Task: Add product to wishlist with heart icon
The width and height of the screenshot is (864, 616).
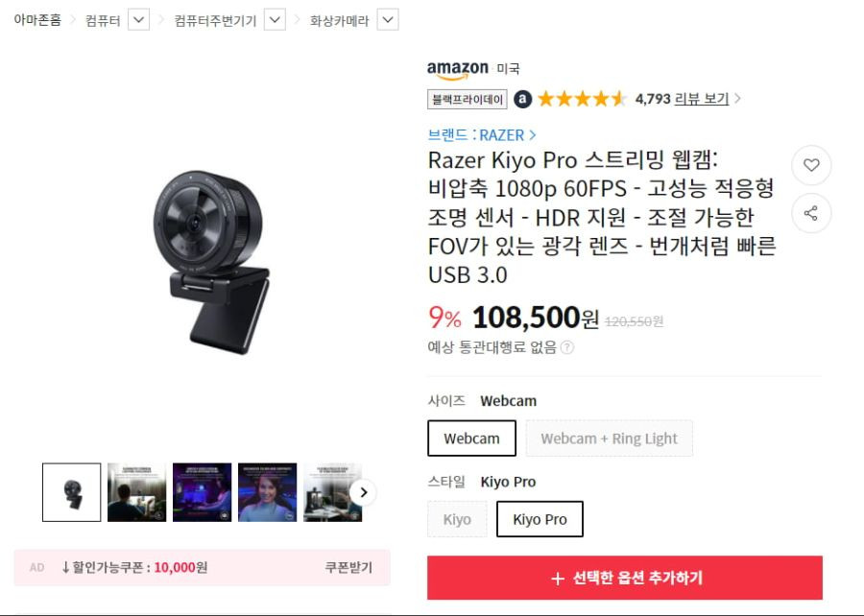Action: 811,165
